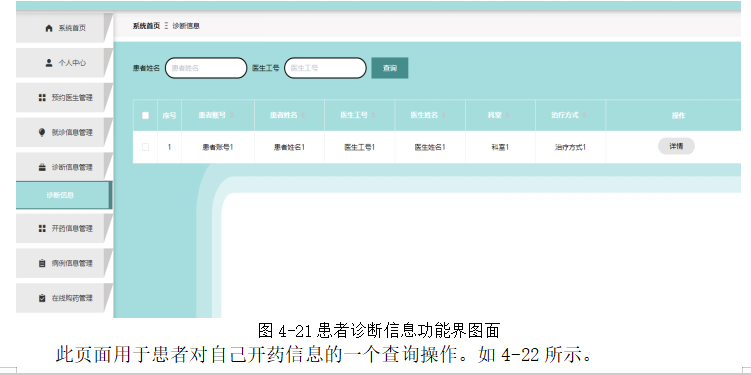751x375 pixels.
Task: Open 详情 for the 患者账号1 row
Action: coord(676,147)
